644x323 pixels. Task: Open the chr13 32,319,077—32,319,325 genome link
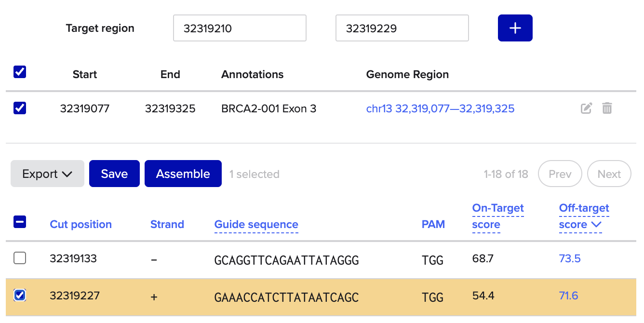pyautogui.click(x=440, y=108)
